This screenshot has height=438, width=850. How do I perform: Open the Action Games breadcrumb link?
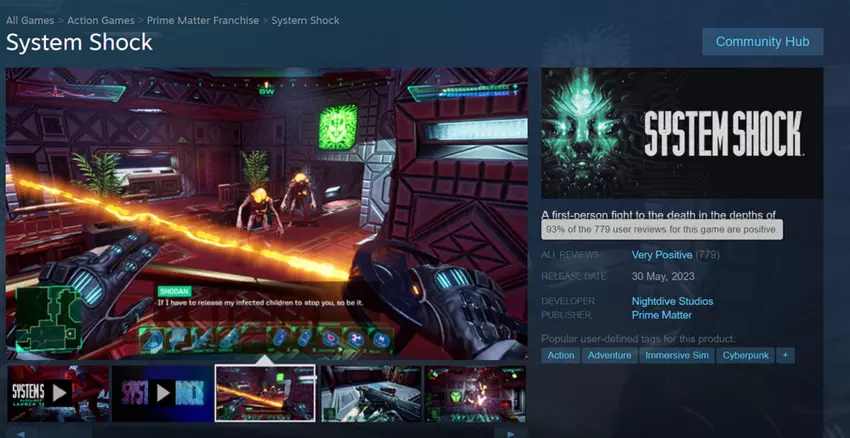click(x=102, y=20)
